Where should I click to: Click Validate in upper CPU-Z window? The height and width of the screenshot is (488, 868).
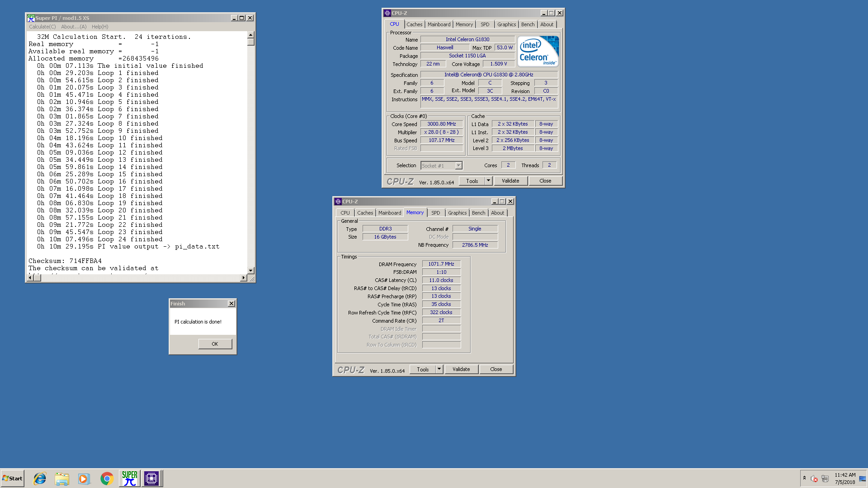(510, 181)
